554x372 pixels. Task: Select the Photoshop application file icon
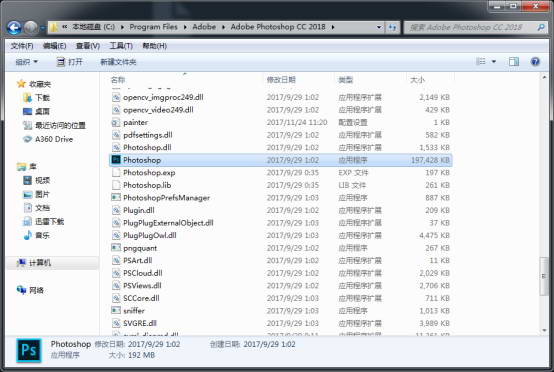116,160
